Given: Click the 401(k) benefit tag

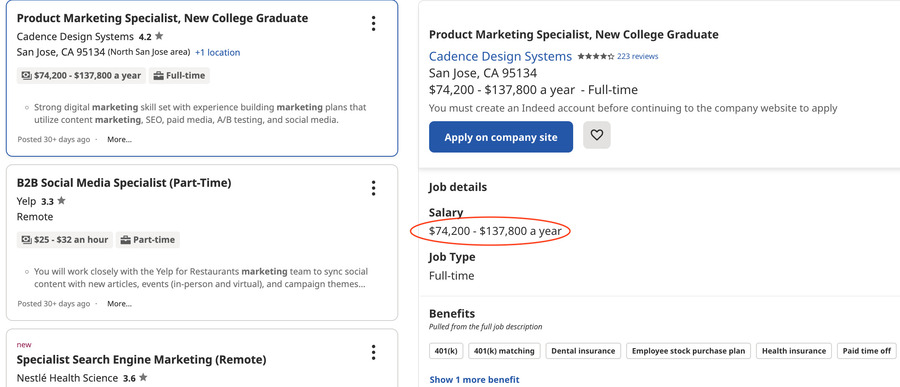Looking at the screenshot, I should point(446,351).
